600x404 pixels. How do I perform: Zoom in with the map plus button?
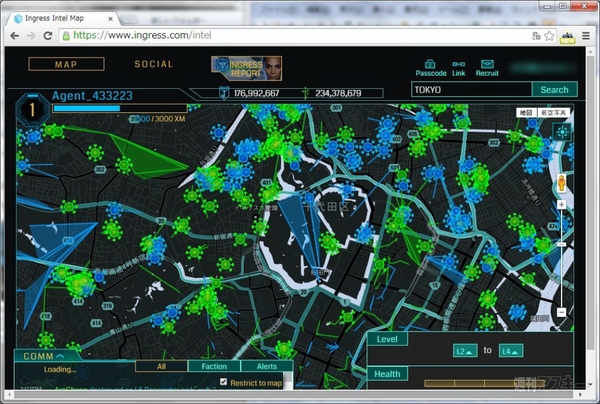coord(561,204)
